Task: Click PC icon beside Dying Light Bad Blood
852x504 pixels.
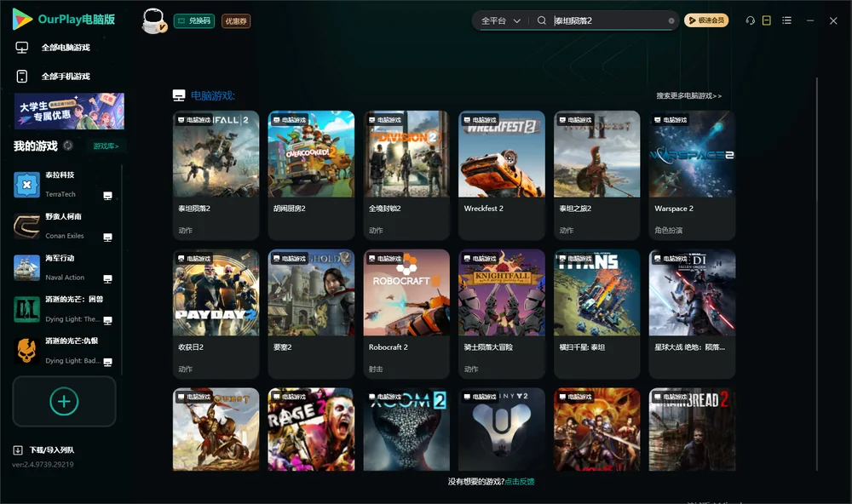Action: click(107, 363)
